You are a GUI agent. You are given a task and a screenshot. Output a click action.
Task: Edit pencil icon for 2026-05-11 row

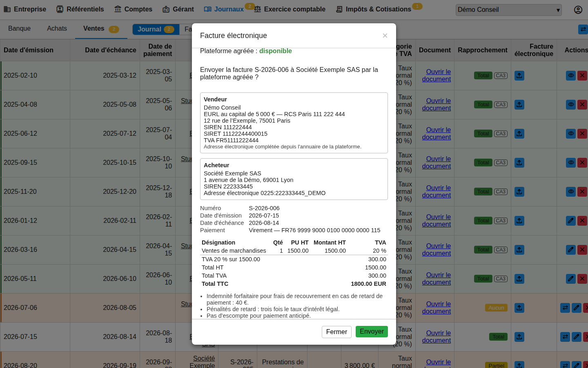(x=571, y=279)
